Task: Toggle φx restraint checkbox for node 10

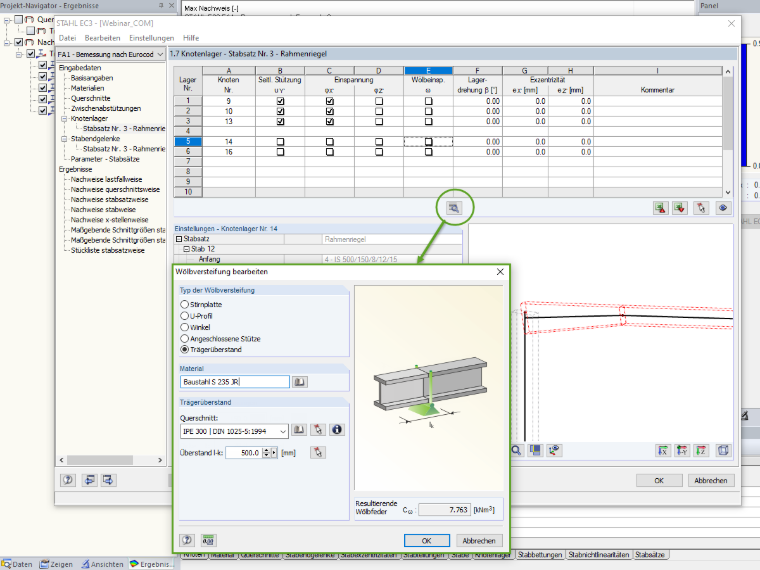Action: point(330,111)
